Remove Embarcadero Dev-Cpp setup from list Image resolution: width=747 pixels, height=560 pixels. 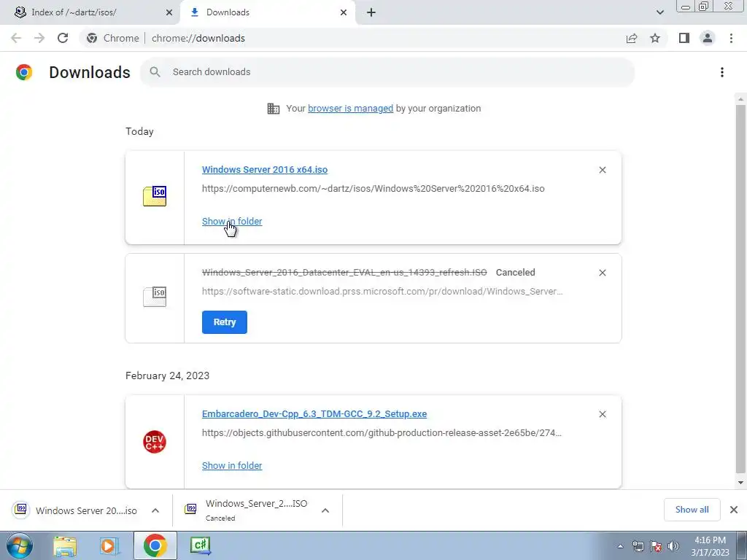pos(603,414)
